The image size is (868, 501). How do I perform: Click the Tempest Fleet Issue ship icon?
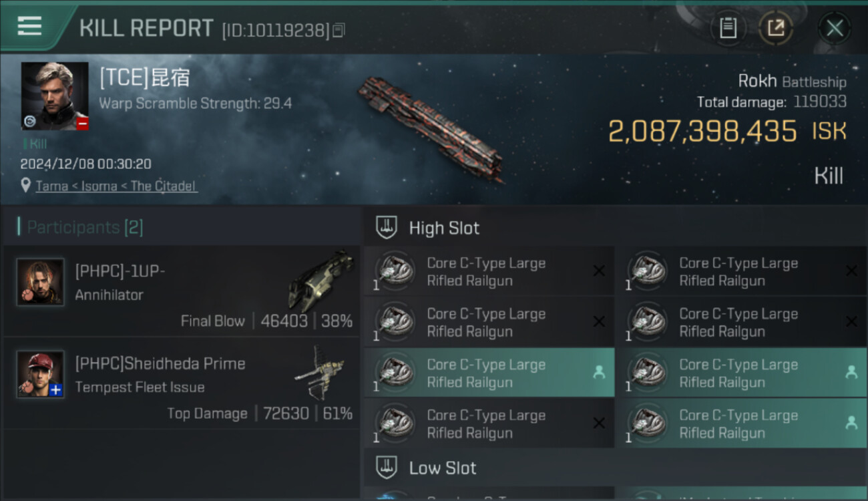pyautogui.click(x=320, y=372)
